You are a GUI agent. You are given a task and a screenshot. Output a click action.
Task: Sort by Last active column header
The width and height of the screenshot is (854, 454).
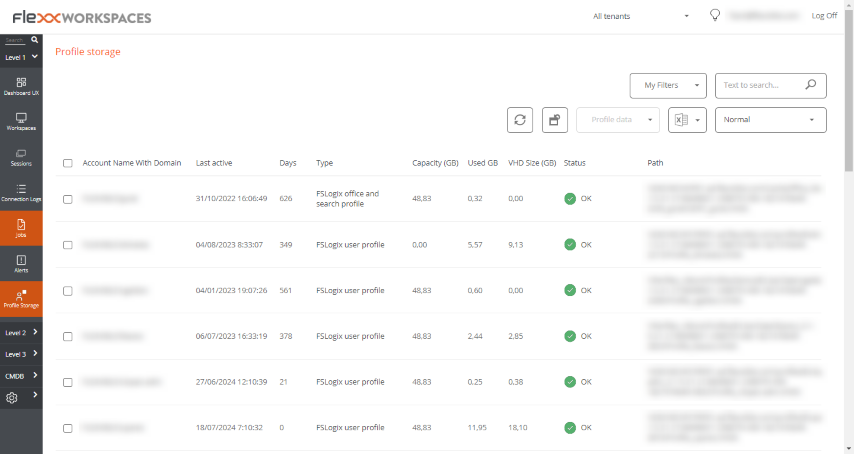click(214, 163)
